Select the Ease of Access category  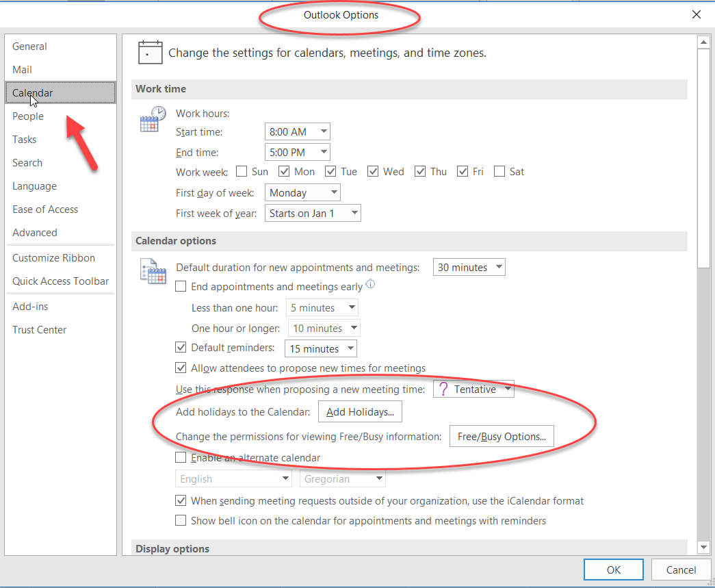click(x=60, y=209)
